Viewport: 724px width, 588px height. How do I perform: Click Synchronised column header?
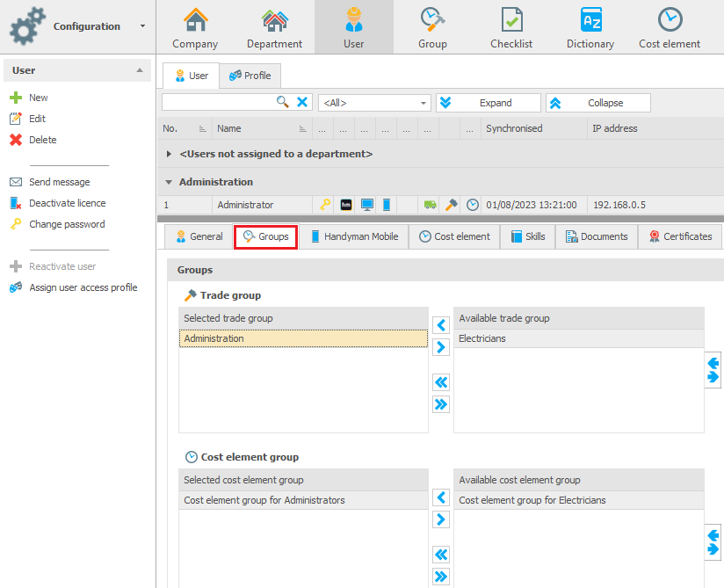pos(533,128)
